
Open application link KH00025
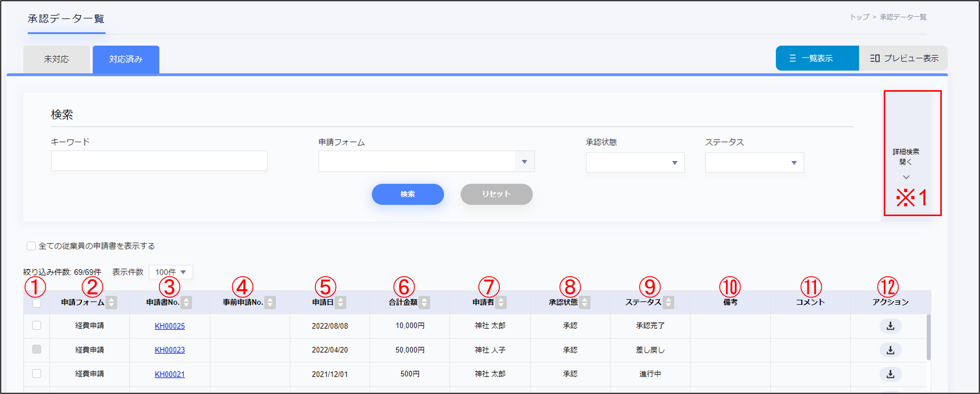point(170,326)
